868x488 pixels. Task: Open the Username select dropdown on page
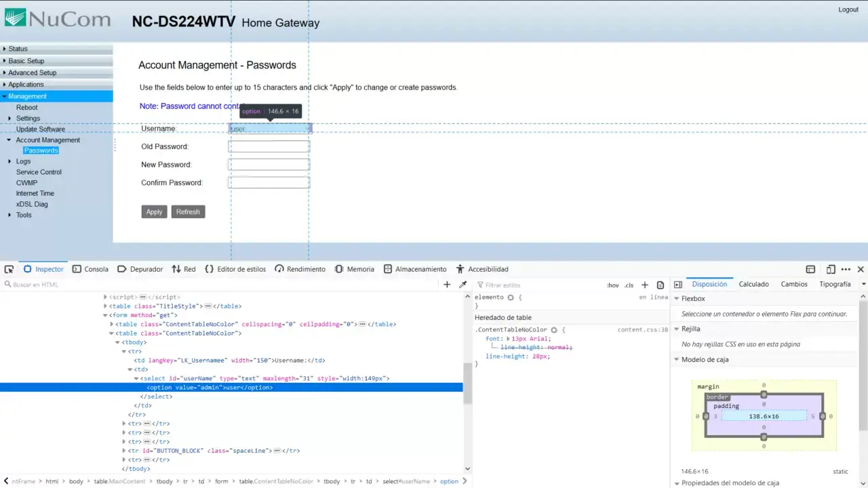tap(269, 128)
